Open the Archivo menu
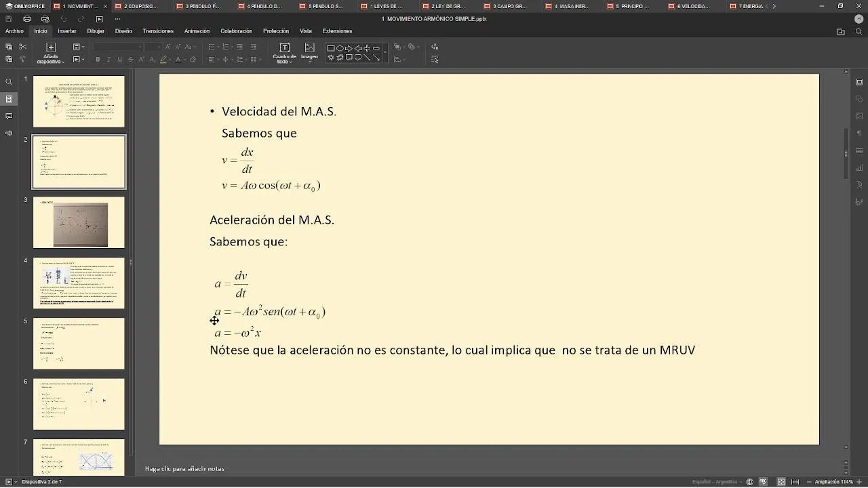 (14, 31)
